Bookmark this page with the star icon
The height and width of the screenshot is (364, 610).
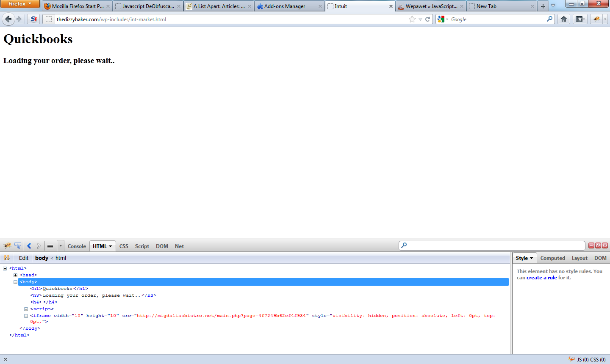(412, 19)
